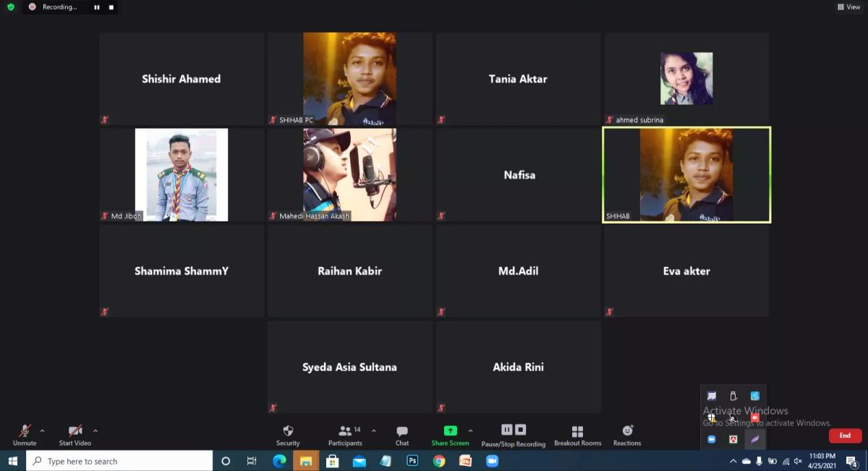Start Video with the camera button

[75, 435]
